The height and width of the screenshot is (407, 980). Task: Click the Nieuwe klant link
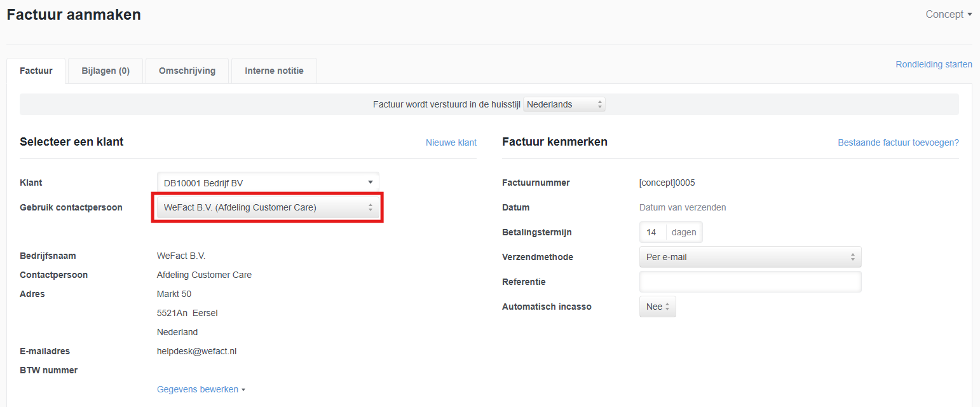(451, 142)
